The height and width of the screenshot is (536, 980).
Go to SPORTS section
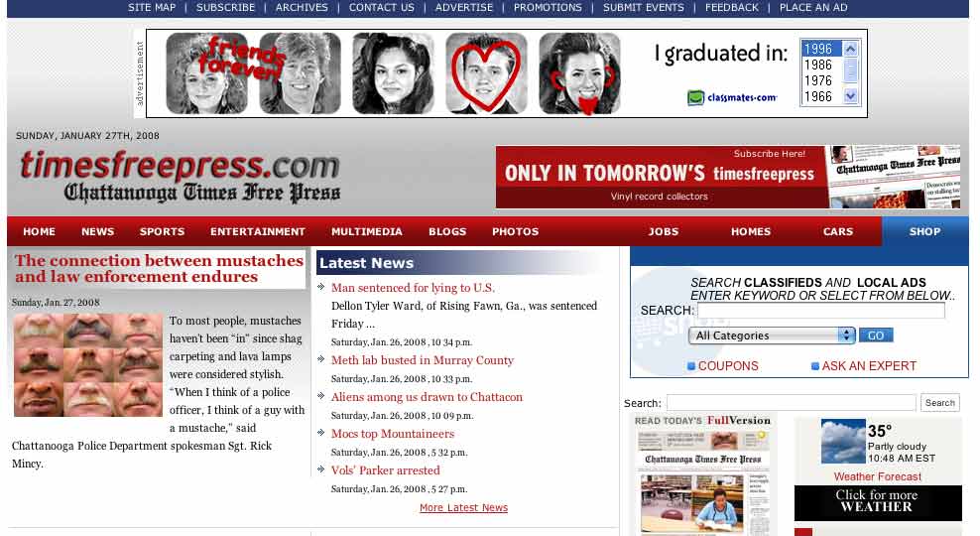162,231
